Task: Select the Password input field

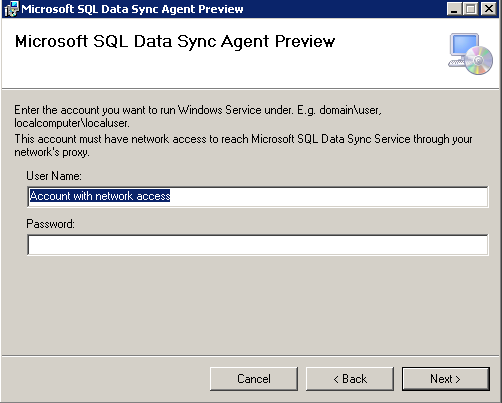Action: click(x=258, y=245)
